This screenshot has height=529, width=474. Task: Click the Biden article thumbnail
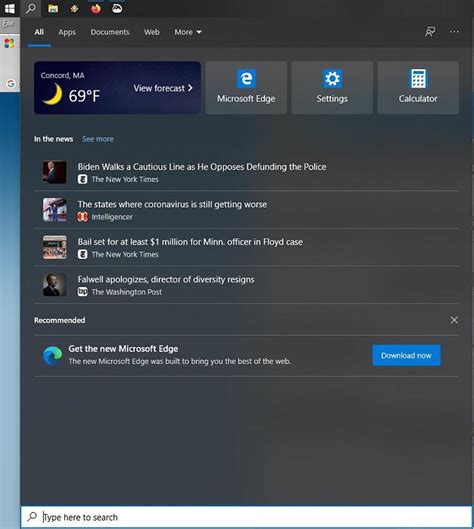point(54,172)
